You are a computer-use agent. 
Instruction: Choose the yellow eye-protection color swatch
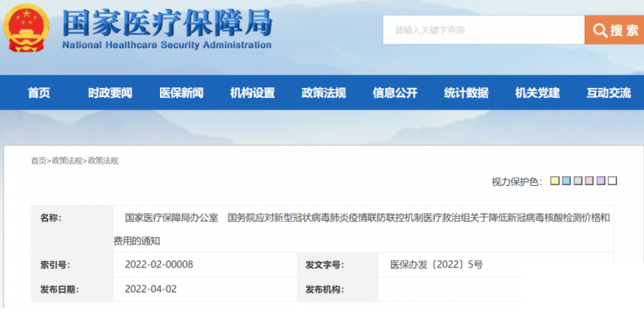coord(555,180)
